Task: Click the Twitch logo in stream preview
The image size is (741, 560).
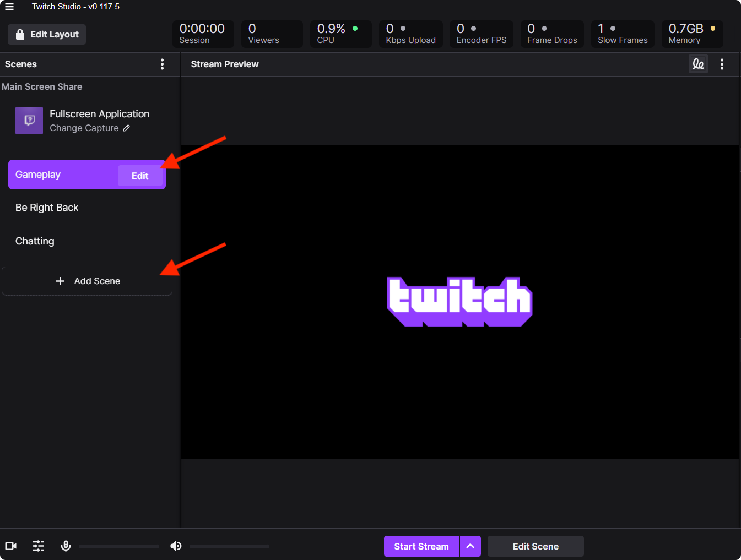Action: [460, 302]
